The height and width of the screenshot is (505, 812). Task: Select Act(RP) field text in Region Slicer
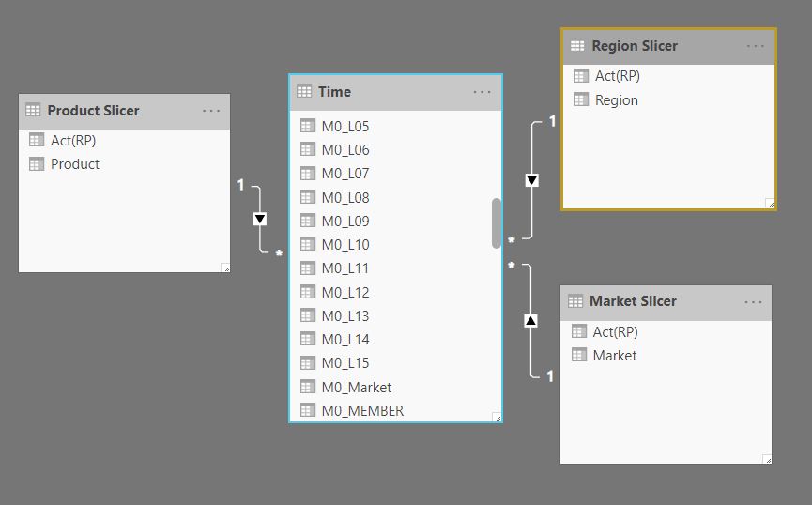pos(618,76)
